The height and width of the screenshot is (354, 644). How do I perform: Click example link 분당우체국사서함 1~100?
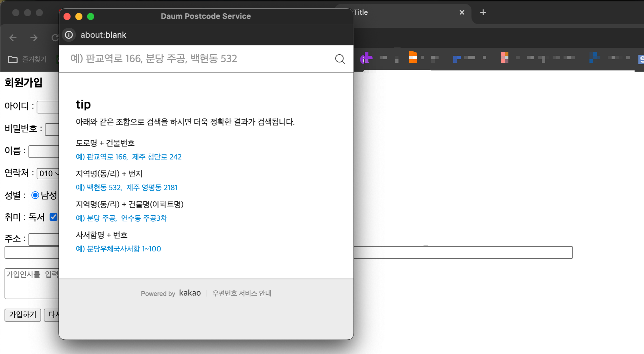118,249
